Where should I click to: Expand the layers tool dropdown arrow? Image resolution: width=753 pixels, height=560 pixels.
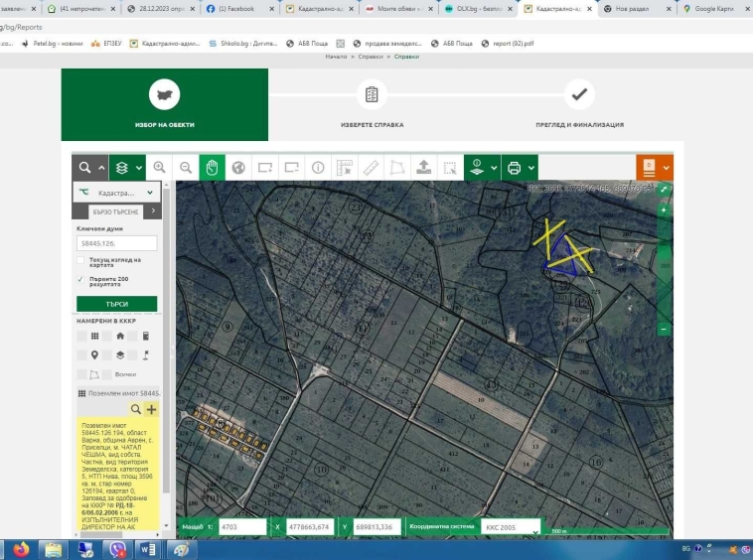139,168
